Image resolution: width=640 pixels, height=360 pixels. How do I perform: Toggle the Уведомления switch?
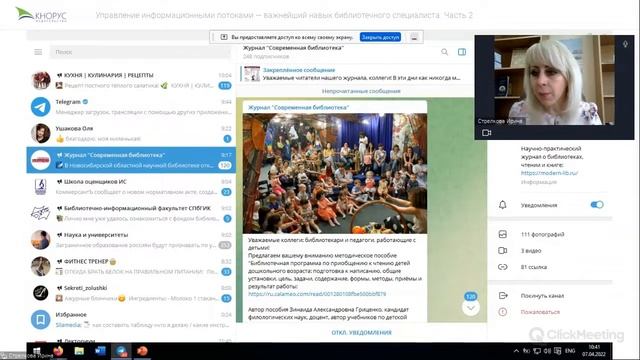[597, 205]
